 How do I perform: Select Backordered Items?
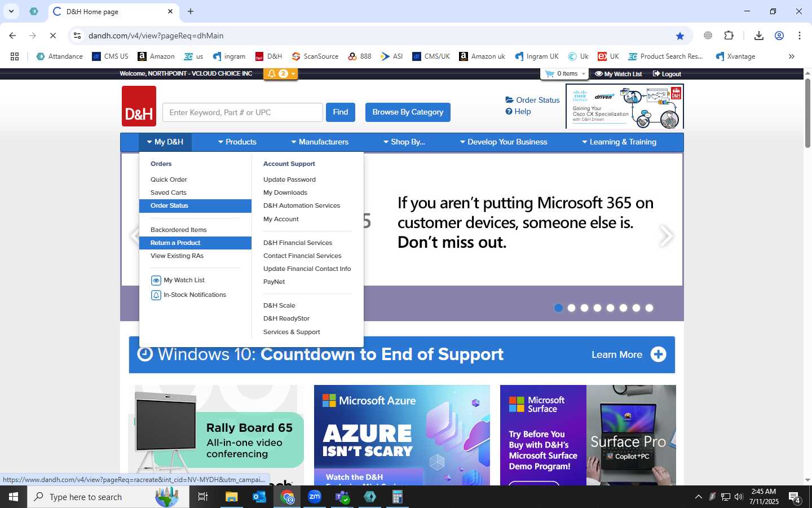[178, 230]
